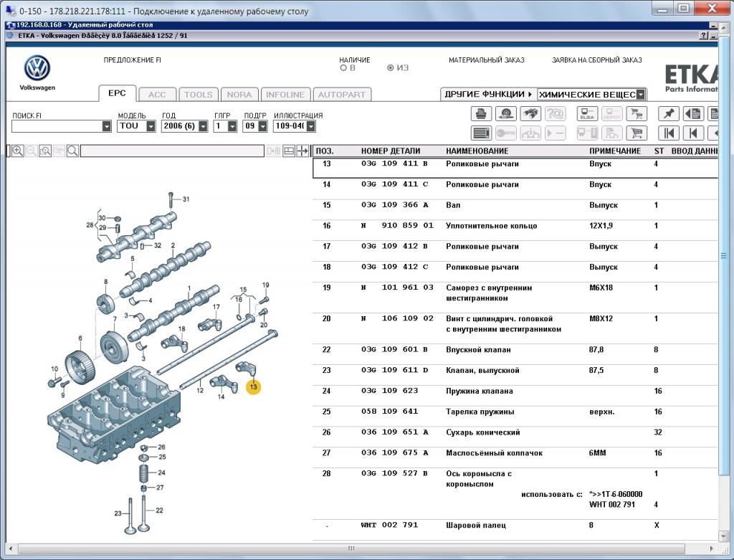Click the vertical scrollbar of the remote desktop

click(723, 256)
